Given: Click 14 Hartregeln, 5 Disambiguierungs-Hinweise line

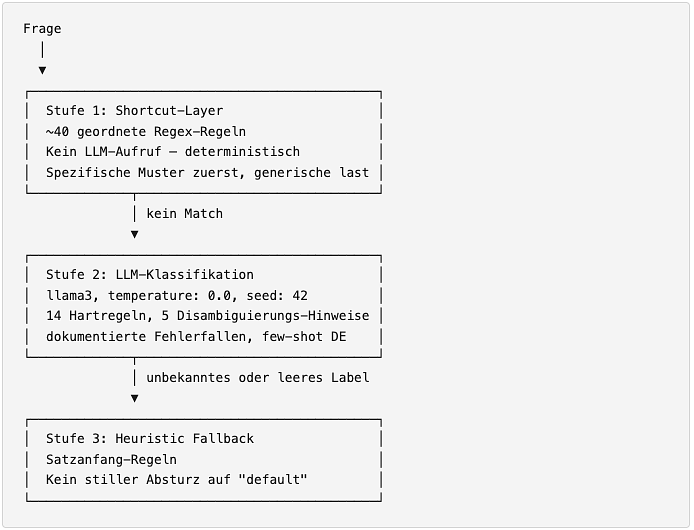Looking at the screenshot, I should [208, 316].
